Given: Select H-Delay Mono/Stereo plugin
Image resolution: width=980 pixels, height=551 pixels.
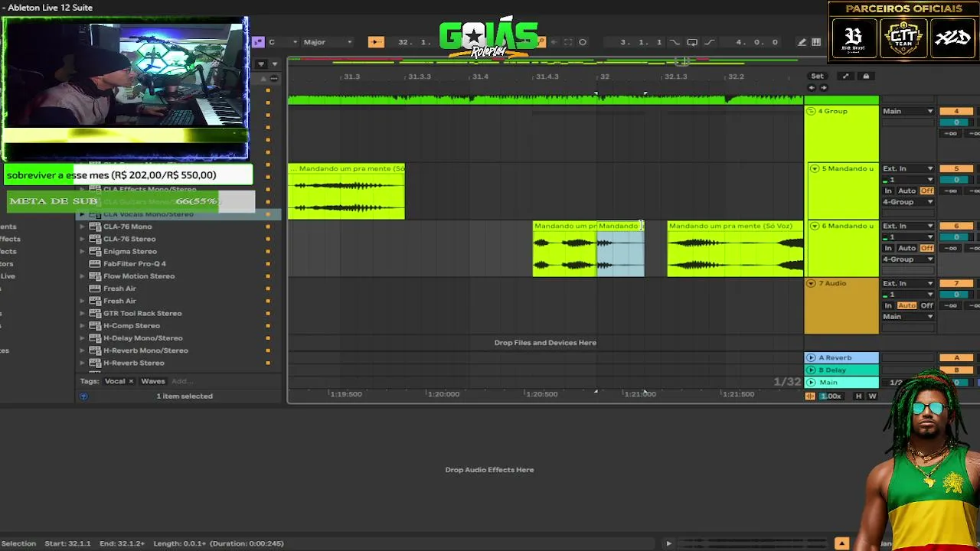Looking at the screenshot, I should point(142,338).
